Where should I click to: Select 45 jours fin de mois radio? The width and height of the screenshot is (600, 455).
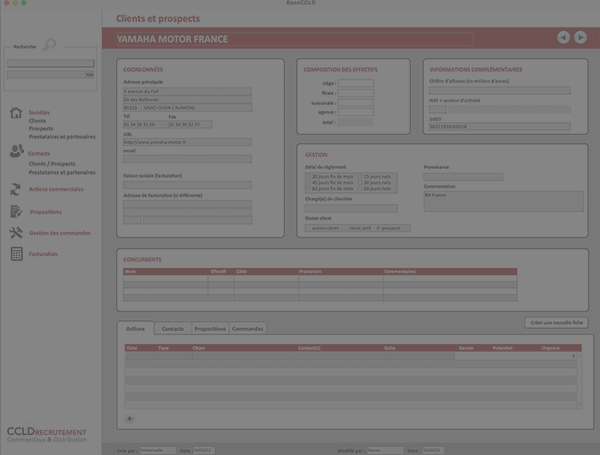point(308,183)
